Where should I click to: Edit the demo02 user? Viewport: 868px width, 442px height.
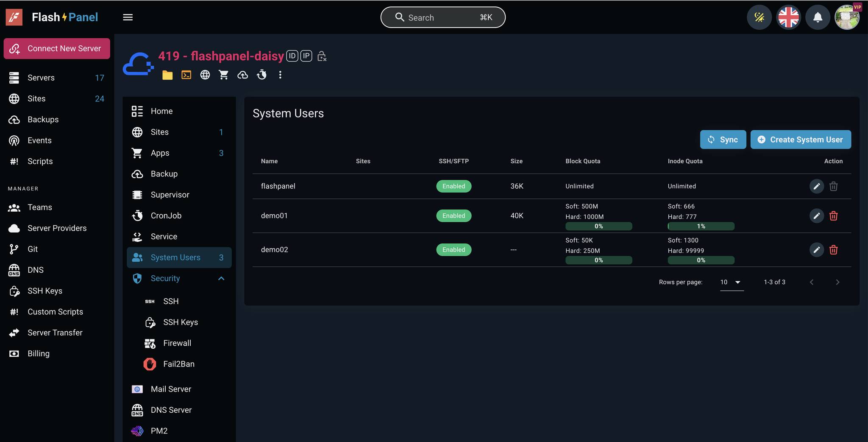(x=816, y=250)
